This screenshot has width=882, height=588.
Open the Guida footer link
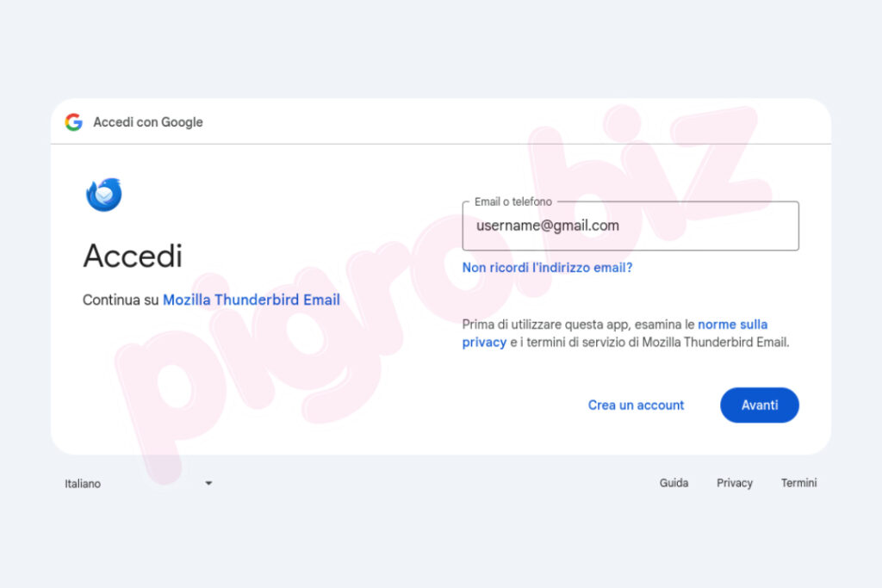(674, 483)
